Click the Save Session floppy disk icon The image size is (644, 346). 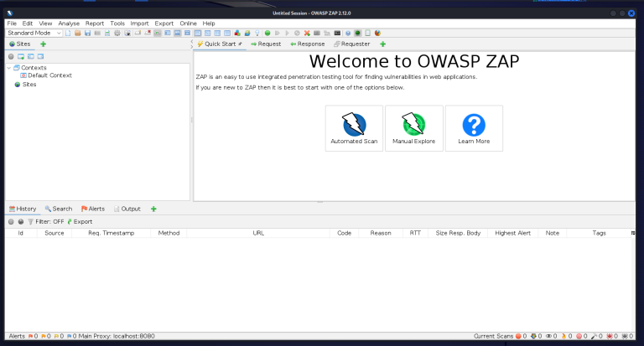click(x=87, y=34)
